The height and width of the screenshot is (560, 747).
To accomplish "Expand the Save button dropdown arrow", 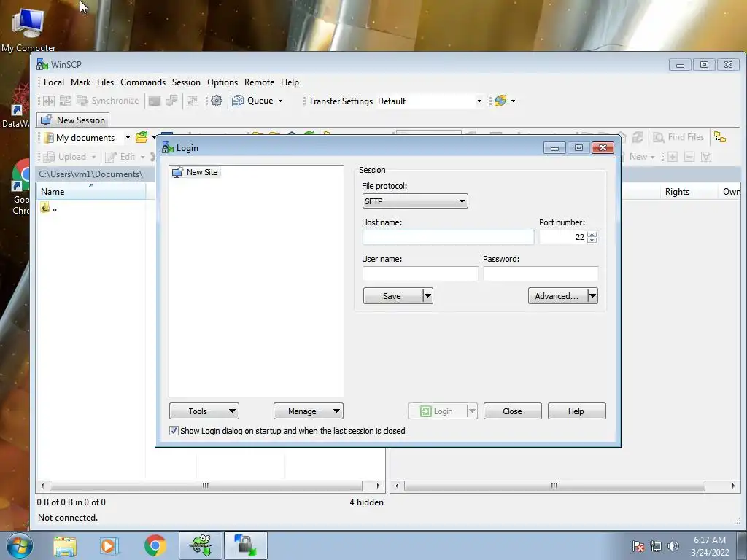I will click(427, 296).
